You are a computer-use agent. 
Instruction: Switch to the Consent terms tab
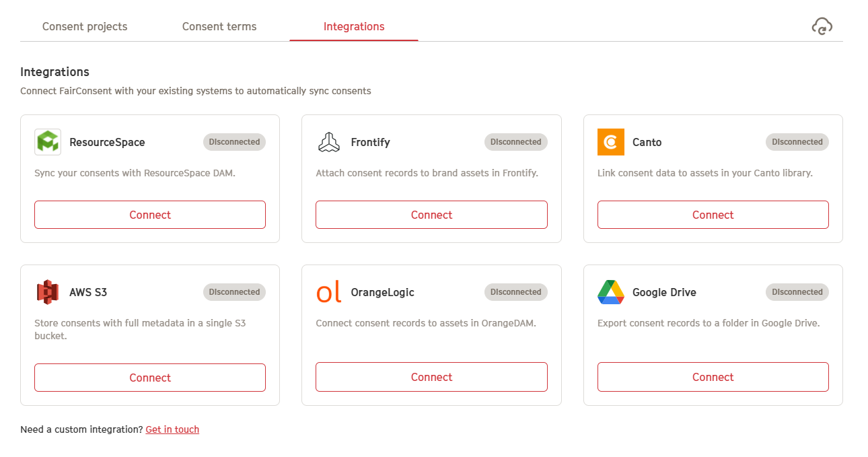click(x=219, y=27)
